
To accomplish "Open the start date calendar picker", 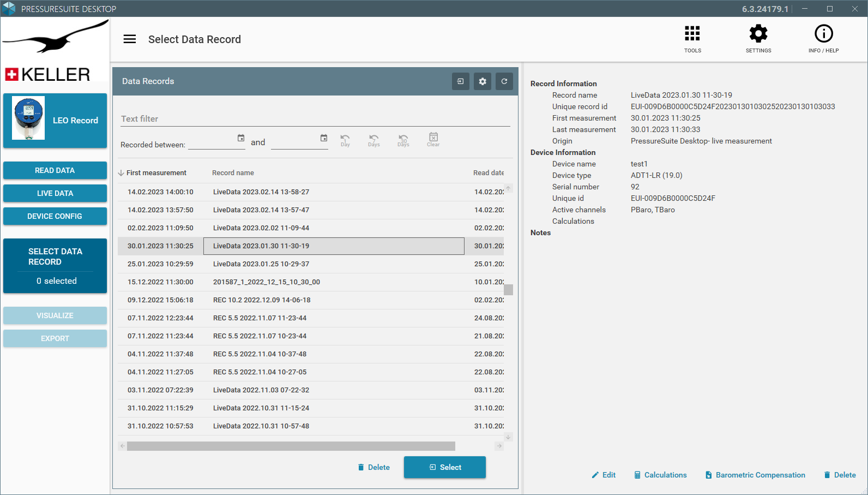I will [241, 138].
